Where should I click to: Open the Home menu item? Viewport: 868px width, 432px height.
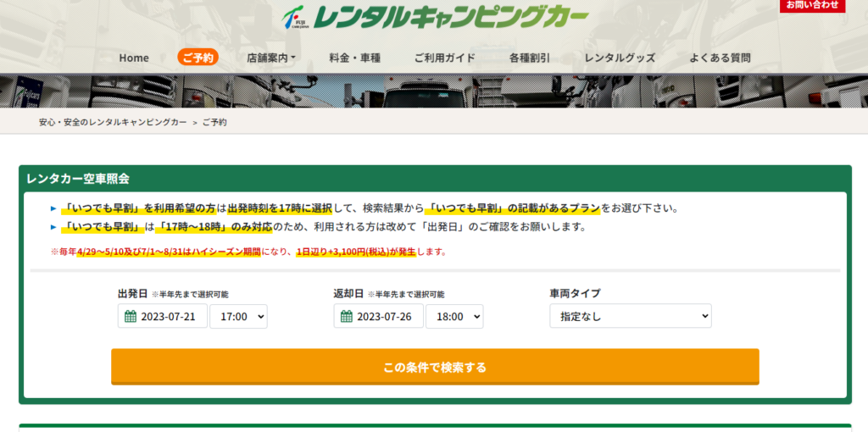[134, 58]
